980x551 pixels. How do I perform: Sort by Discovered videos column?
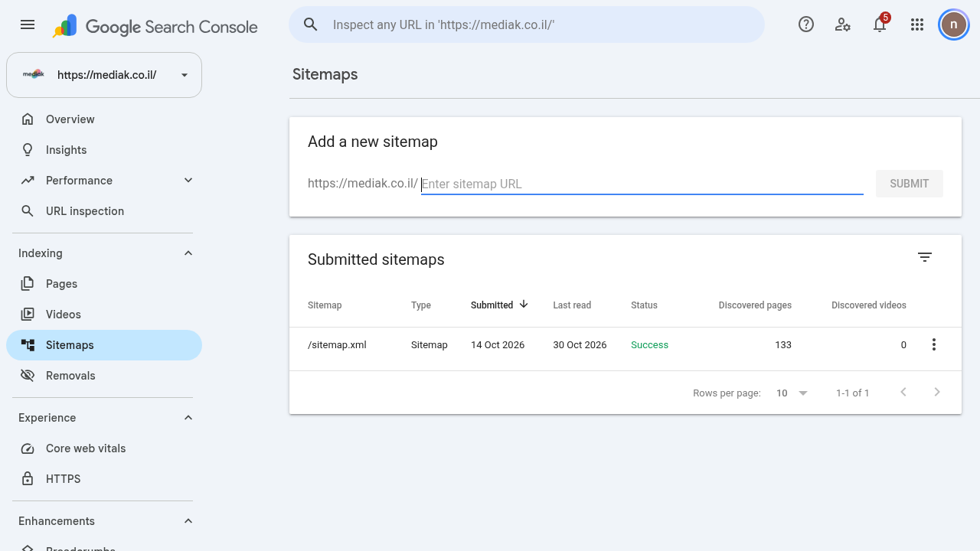[x=869, y=305]
